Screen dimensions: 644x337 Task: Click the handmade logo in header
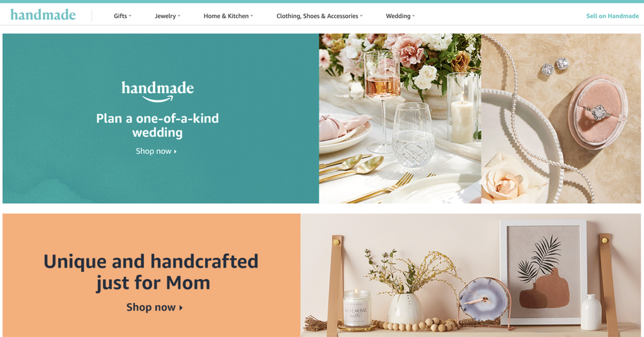click(x=43, y=15)
